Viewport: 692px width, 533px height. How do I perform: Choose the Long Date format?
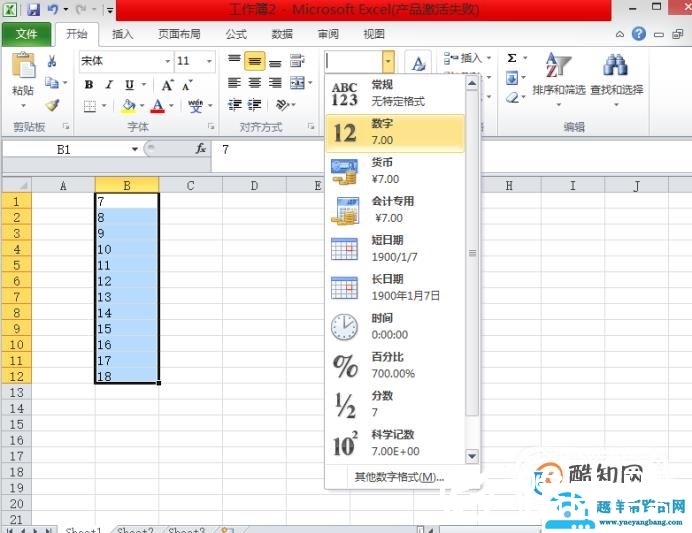(395, 288)
